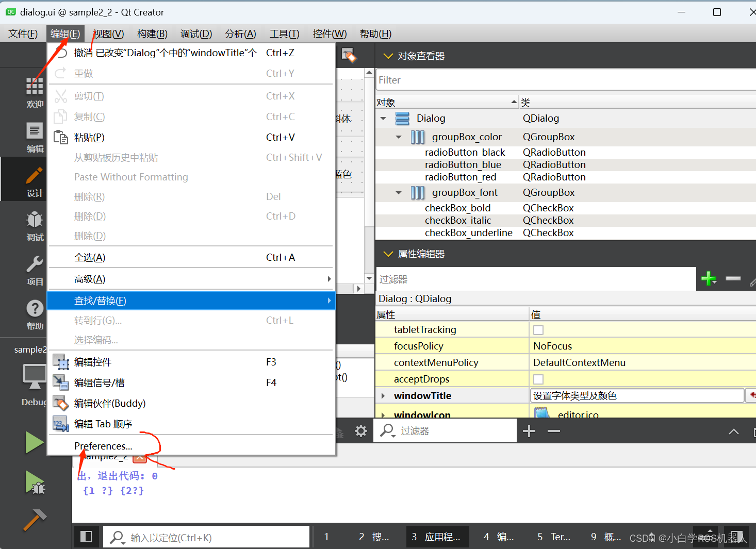The height and width of the screenshot is (549, 756).
Task: Collapse the groupBox_font node
Action: 399,193
